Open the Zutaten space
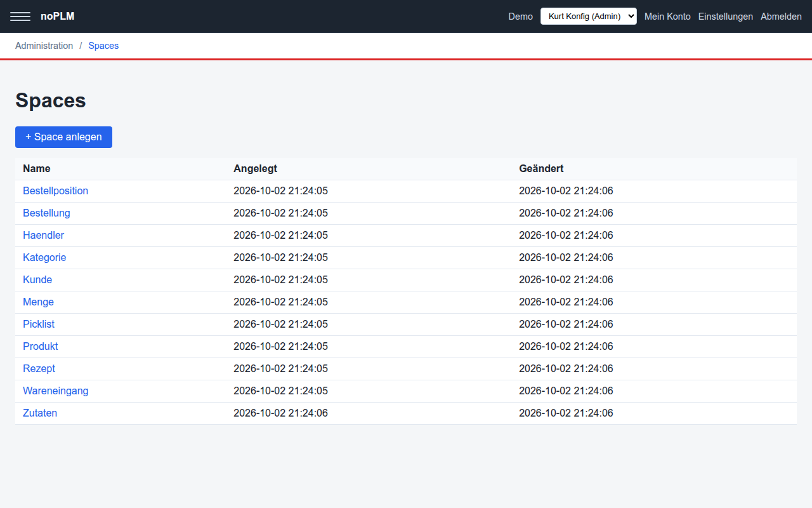The width and height of the screenshot is (812, 508). click(40, 413)
